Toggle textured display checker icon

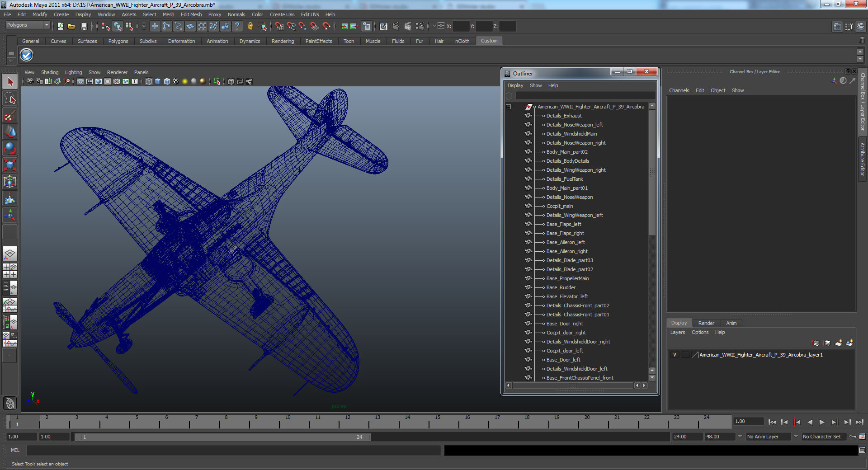coord(176,81)
